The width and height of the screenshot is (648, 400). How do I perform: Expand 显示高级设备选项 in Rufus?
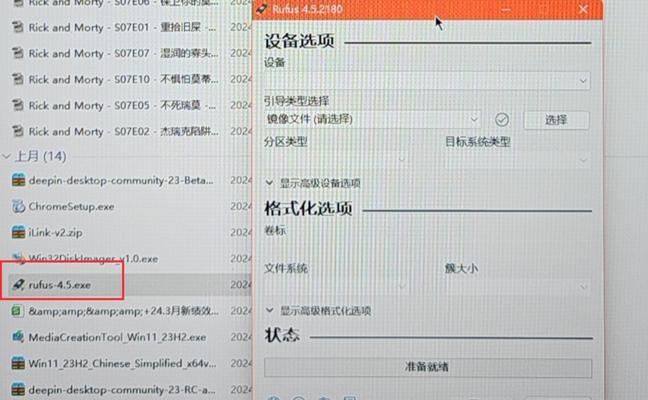pyautogui.click(x=313, y=183)
